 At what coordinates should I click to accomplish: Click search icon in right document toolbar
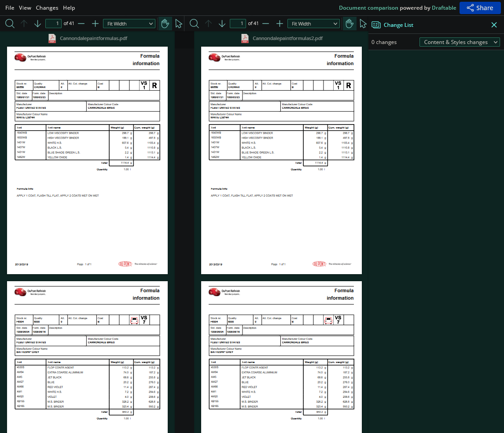(x=194, y=23)
